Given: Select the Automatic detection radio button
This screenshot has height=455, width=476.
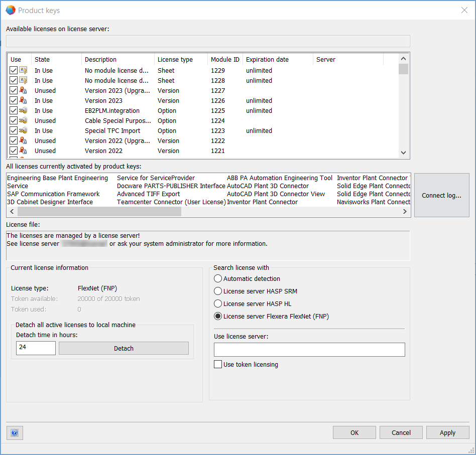Looking at the screenshot, I should (218, 278).
